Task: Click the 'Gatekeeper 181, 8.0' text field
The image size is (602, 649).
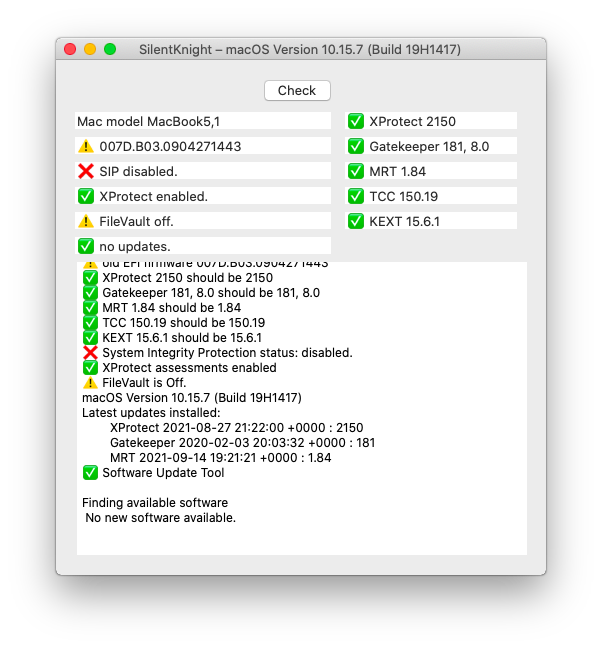Action: 431,146
